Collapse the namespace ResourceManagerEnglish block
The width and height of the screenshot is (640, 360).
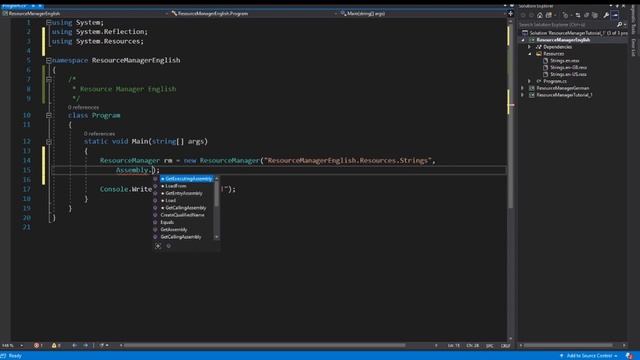click(49, 60)
